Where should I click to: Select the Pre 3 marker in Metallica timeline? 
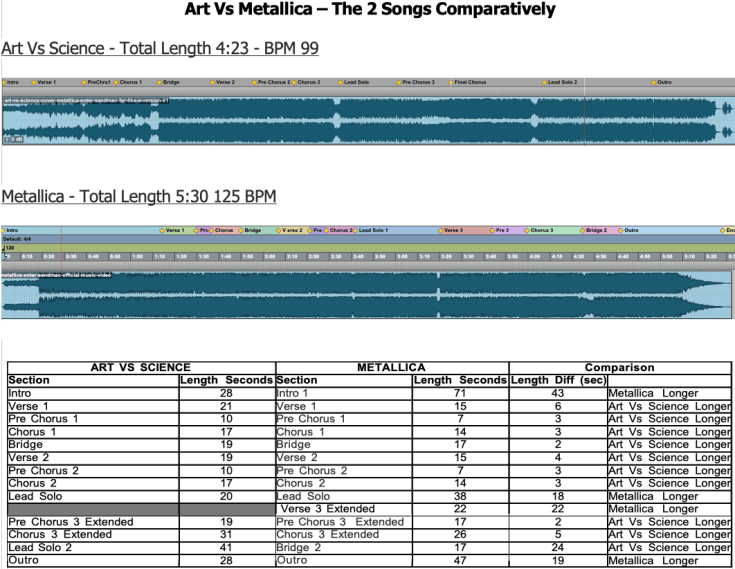(492, 230)
